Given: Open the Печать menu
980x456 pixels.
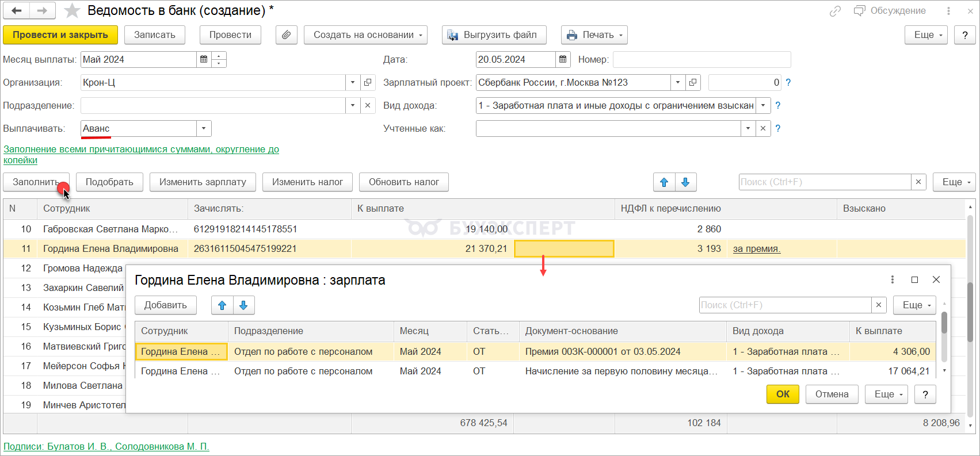Looking at the screenshot, I should click(x=594, y=35).
